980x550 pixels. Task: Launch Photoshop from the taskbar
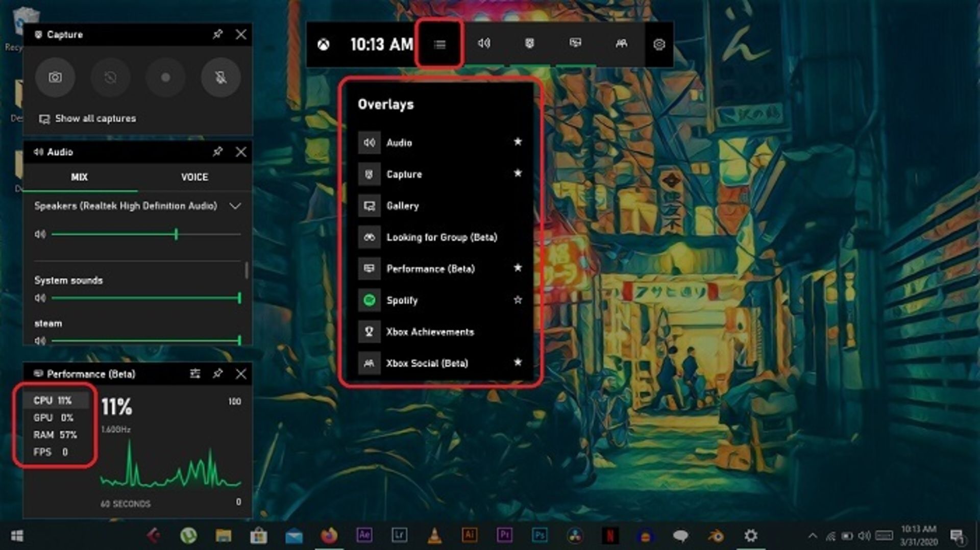[540, 535]
